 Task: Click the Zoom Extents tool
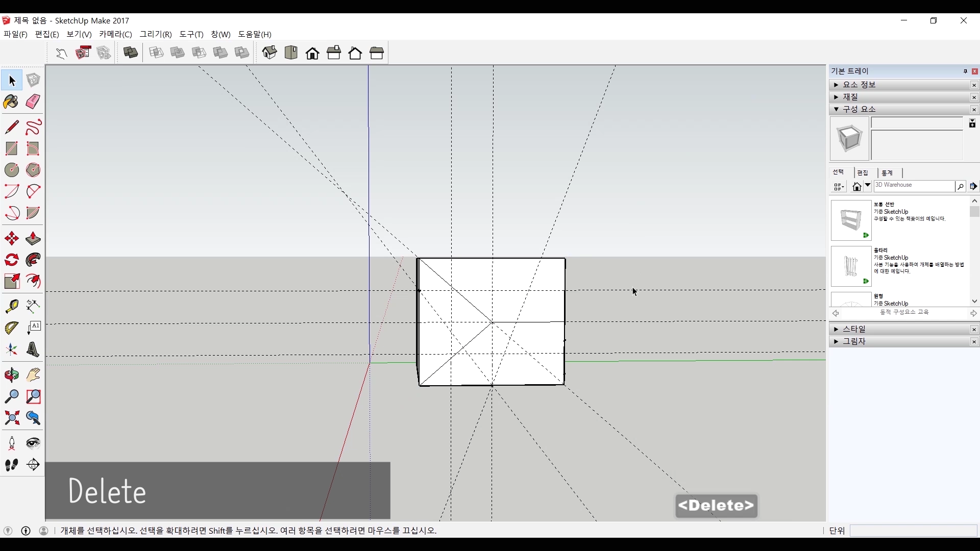(x=11, y=418)
